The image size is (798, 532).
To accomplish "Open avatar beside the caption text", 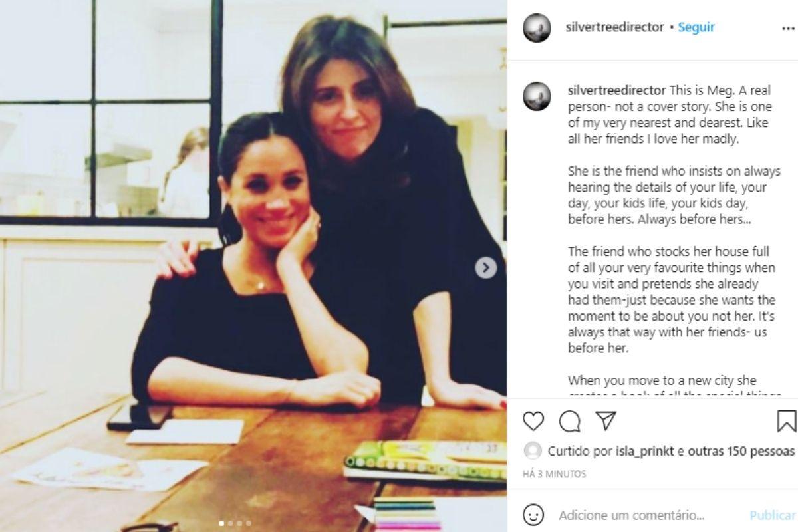I will pyautogui.click(x=537, y=96).
